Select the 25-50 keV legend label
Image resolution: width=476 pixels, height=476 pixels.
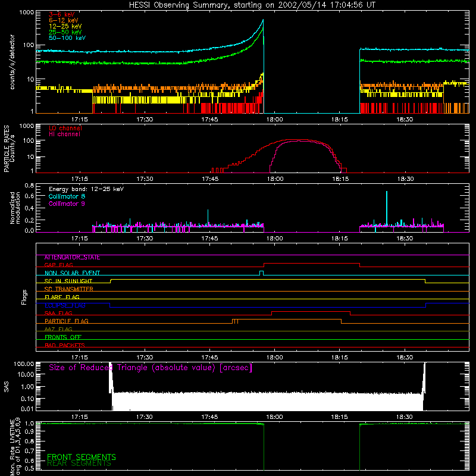(x=65, y=32)
